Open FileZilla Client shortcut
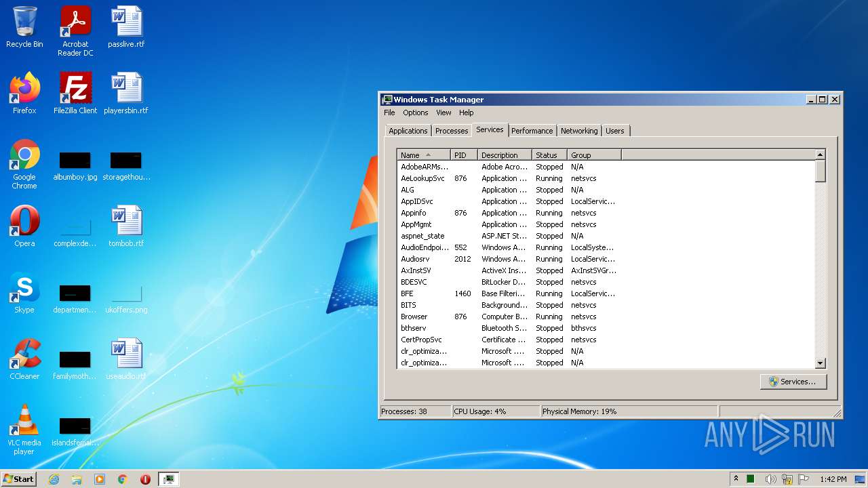 (x=75, y=94)
